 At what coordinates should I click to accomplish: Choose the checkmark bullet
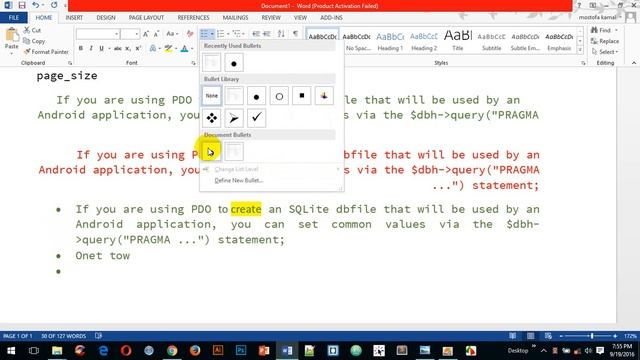[256, 118]
